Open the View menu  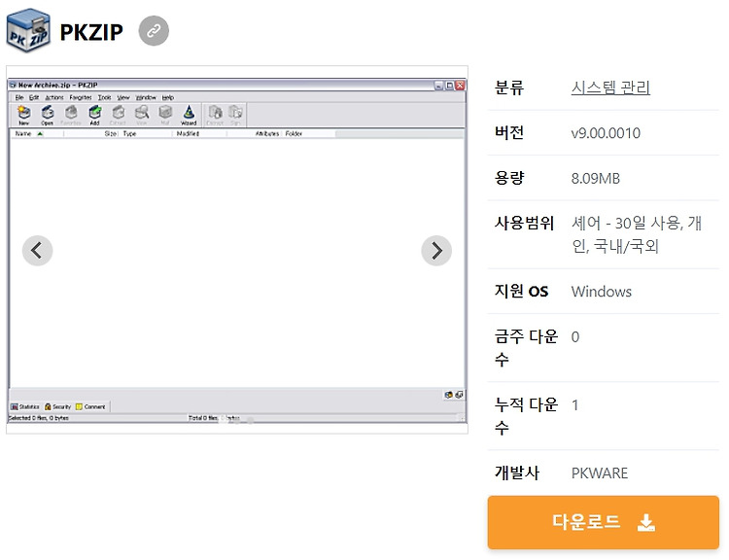click(123, 97)
